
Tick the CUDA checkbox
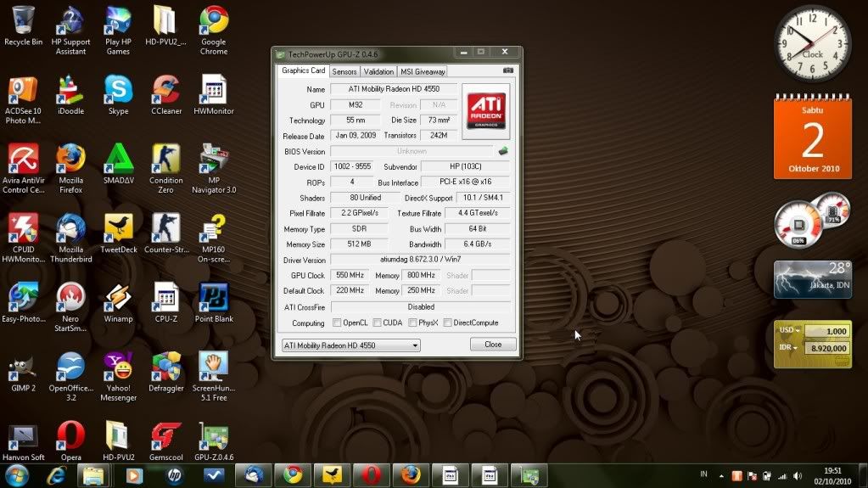coord(377,323)
